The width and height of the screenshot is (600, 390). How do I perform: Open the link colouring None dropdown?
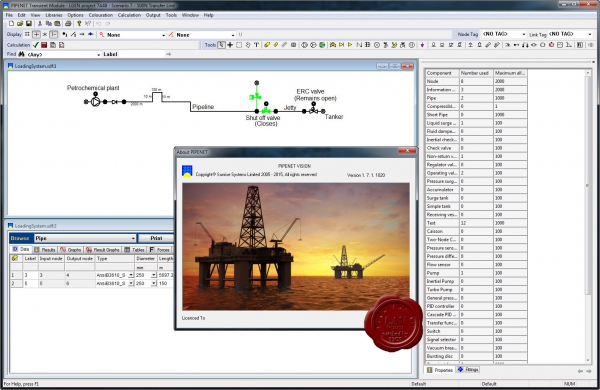click(x=233, y=35)
